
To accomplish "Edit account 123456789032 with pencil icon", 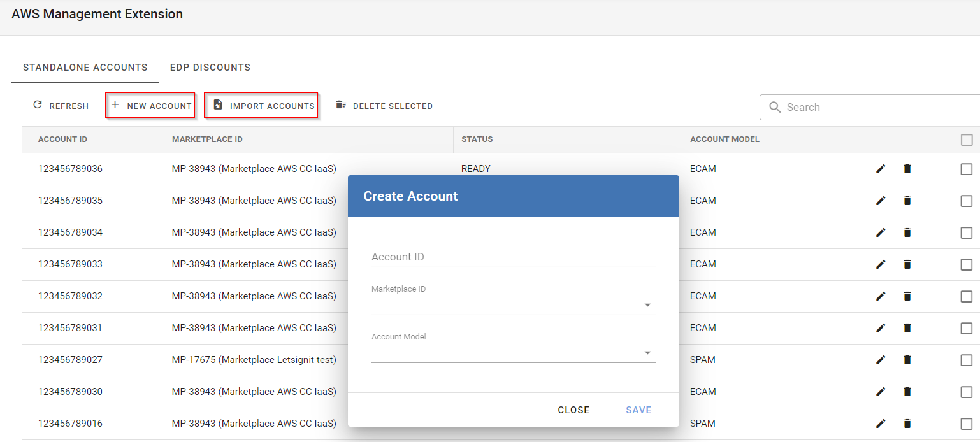I will [x=881, y=296].
